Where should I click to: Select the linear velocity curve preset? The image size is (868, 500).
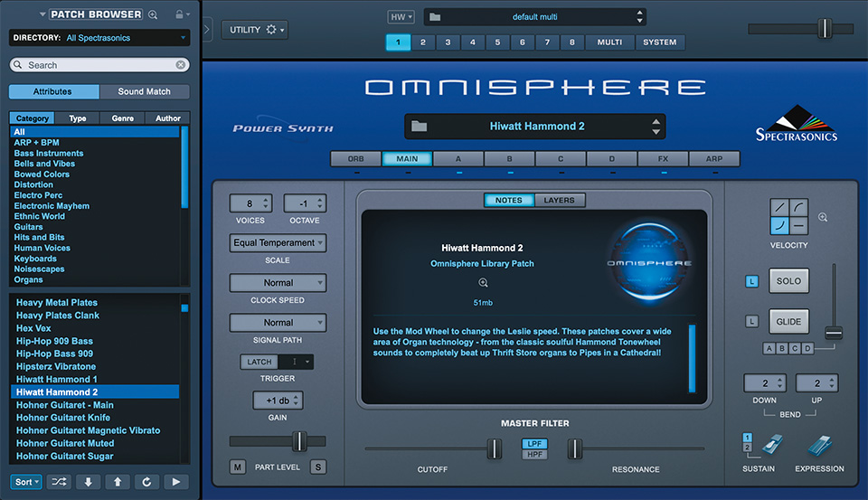[x=779, y=208]
